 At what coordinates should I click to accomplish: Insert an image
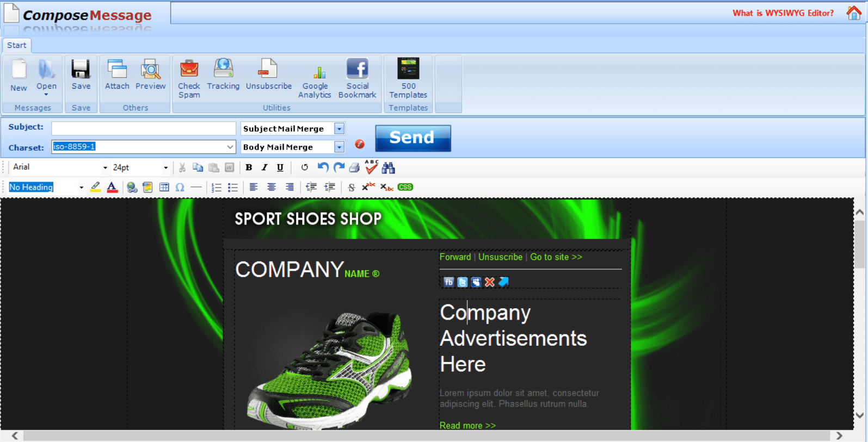coord(147,188)
